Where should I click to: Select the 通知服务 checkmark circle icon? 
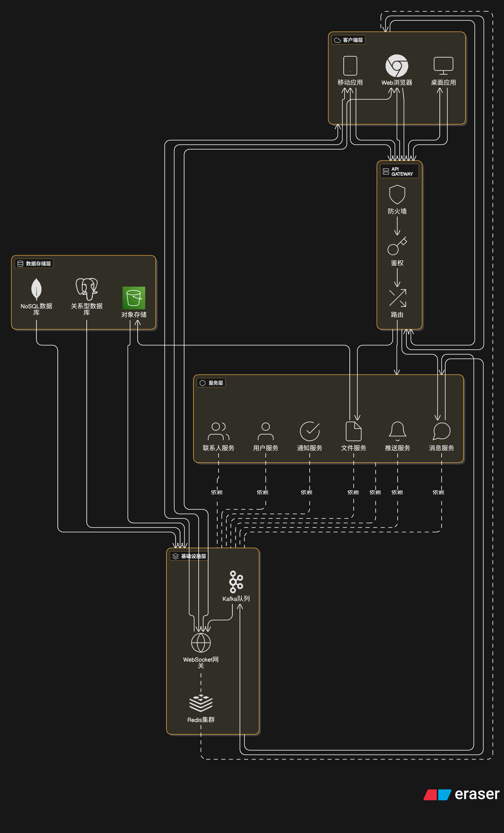(309, 431)
